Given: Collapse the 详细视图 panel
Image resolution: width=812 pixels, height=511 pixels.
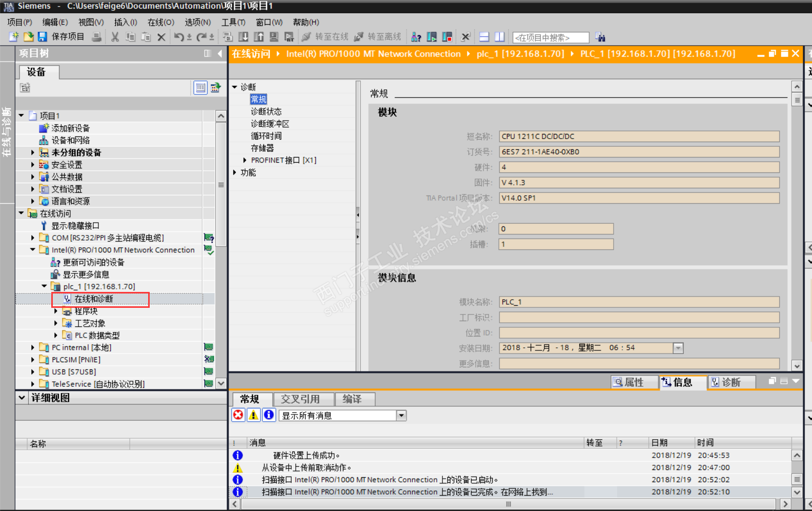Looking at the screenshot, I should click(22, 398).
